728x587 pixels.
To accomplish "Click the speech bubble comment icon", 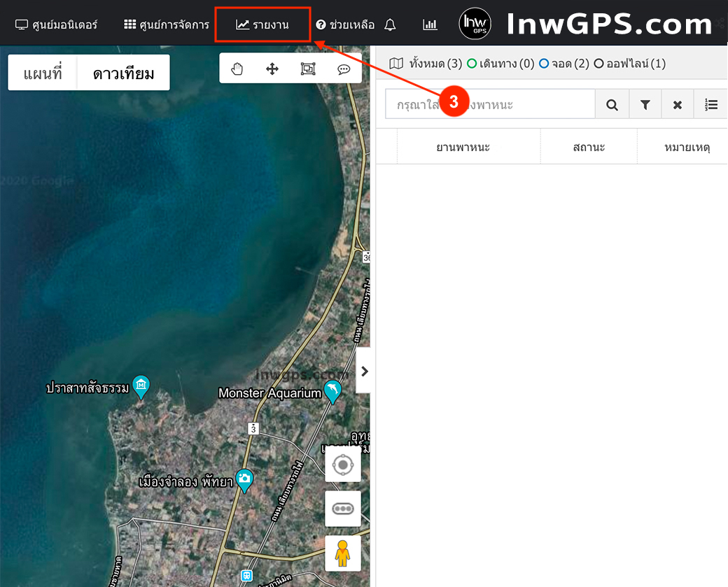I will click(x=344, y=69).
